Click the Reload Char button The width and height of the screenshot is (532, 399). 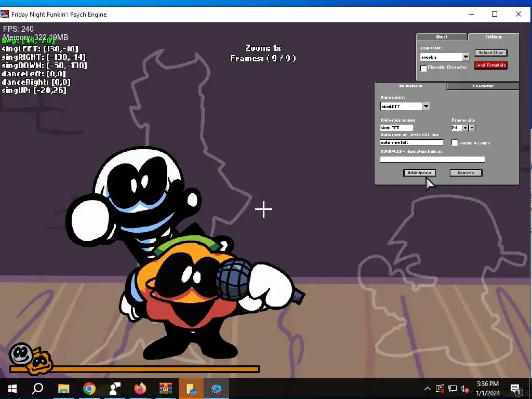pos(490,52)
